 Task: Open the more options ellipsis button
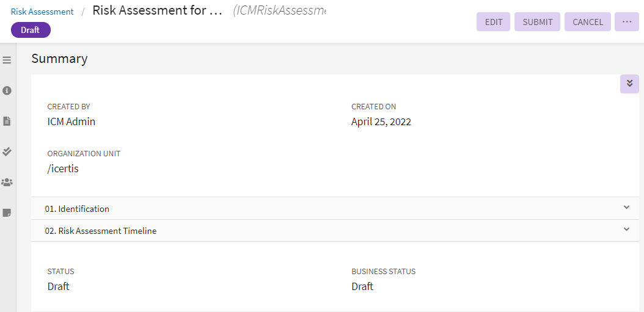click(x=626, y=22)
